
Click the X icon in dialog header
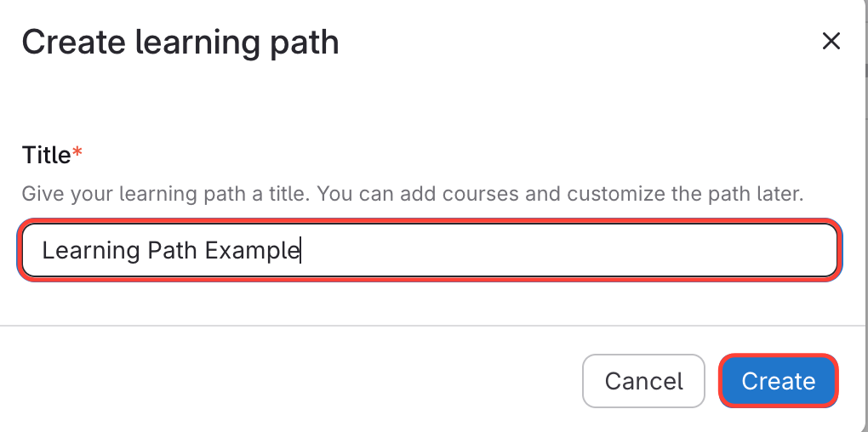coord(831,41)
